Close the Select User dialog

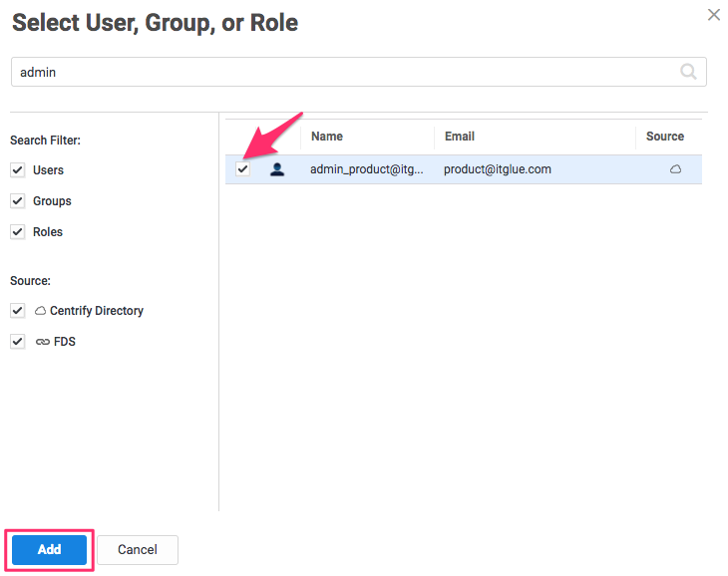tap(713, 15)
